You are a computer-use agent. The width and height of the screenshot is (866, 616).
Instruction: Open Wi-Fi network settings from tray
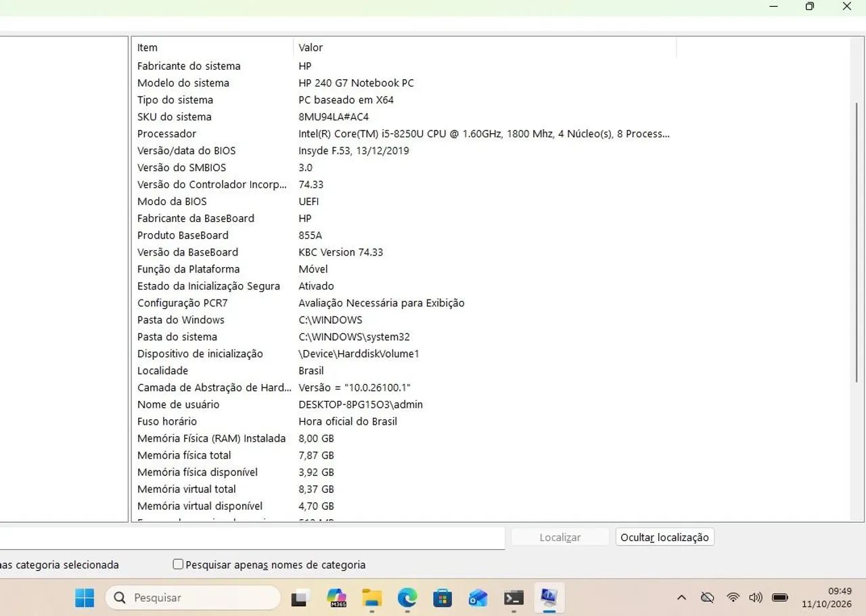[733, 598]
